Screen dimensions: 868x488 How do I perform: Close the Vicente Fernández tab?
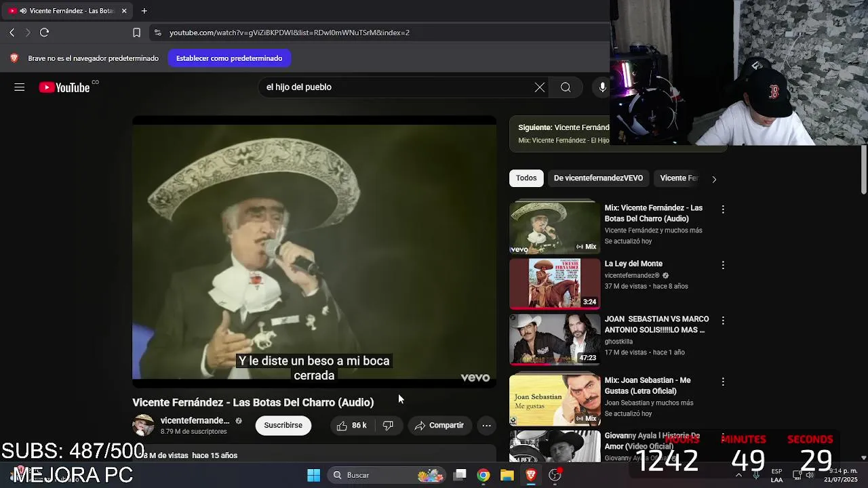[x=124, y=11]
